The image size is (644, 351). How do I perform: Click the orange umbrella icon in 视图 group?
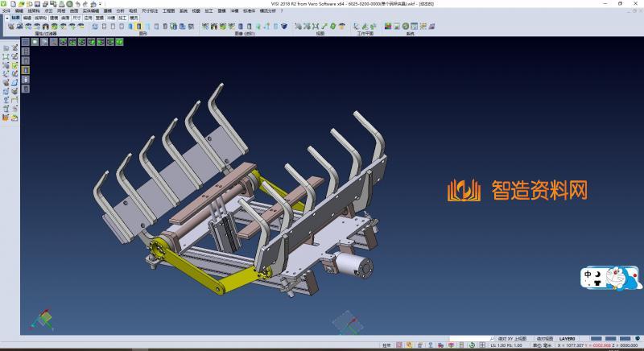coord(343,27)
